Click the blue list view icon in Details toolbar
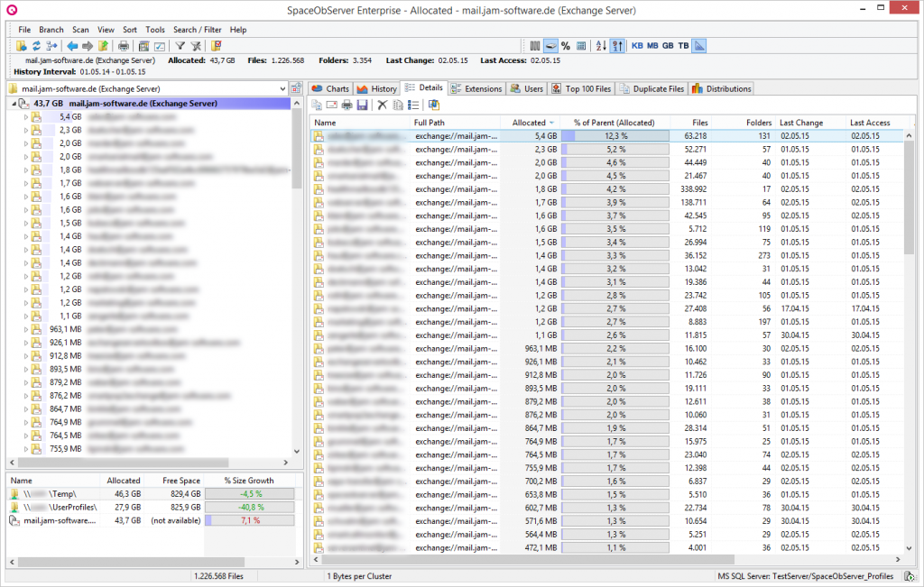The image size is (924, 587). coord(413,105)
